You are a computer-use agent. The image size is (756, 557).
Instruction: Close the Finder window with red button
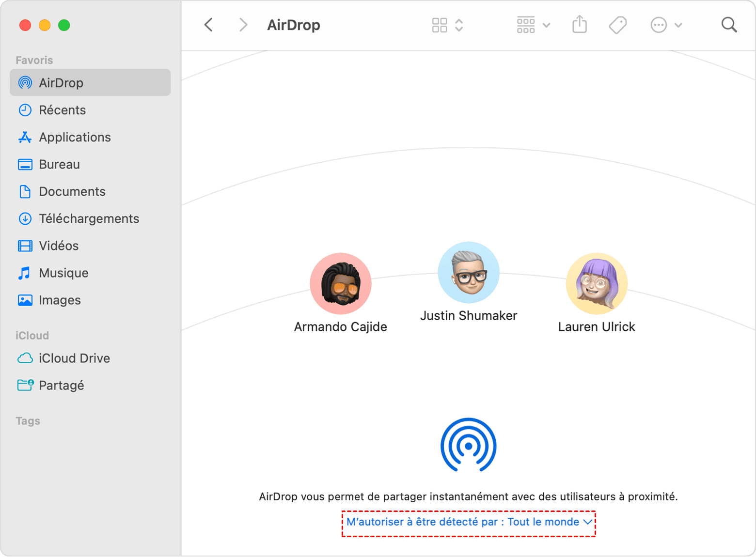(25, 25)
